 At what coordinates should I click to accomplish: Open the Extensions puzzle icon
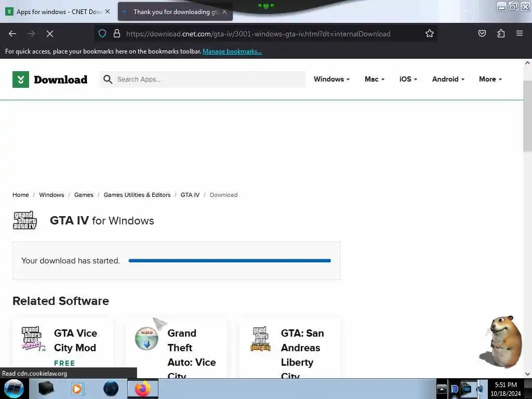[x=501, y=34]
